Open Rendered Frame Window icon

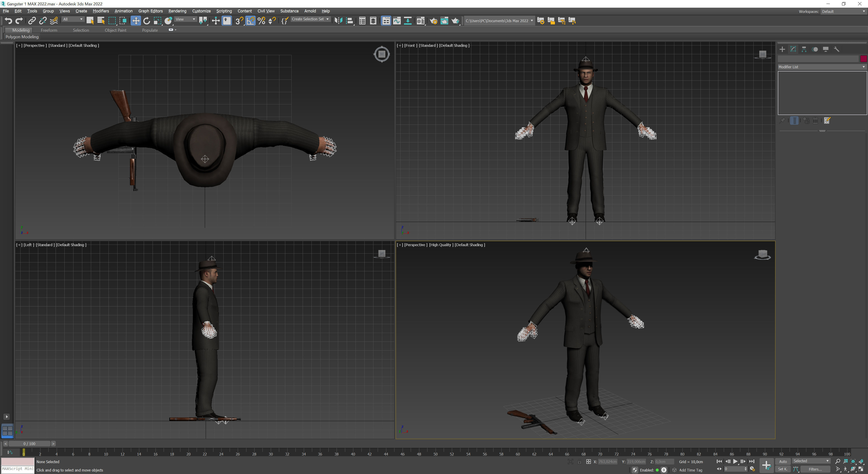[444, 21]
